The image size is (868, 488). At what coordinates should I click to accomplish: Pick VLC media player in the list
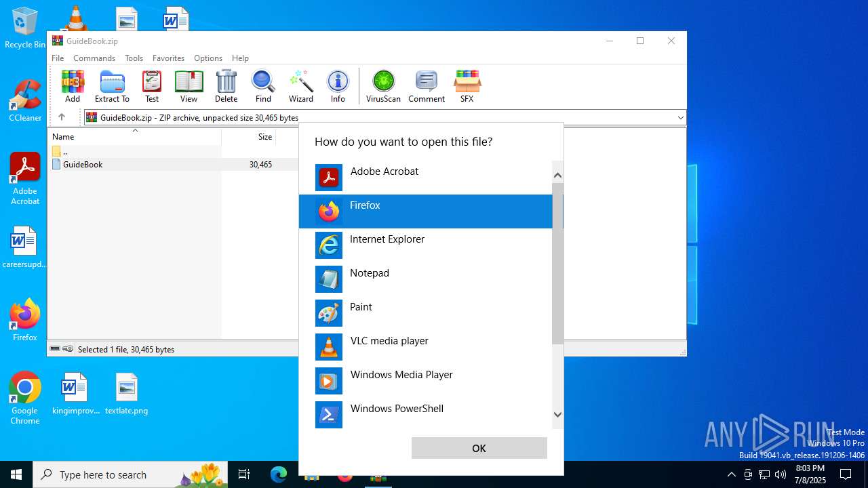tap(425, 347)
